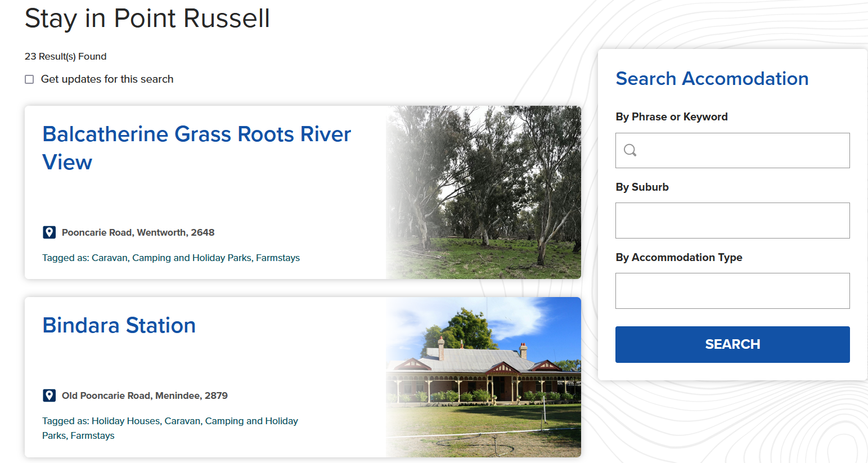
Task: Click the Farmstays tag under Bindara Station
Action: point(92,435)
